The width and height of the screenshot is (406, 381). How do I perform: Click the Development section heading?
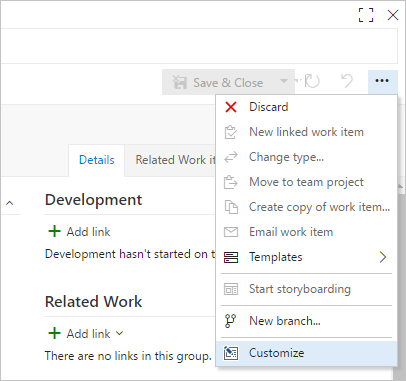click(x=93, y=200)
